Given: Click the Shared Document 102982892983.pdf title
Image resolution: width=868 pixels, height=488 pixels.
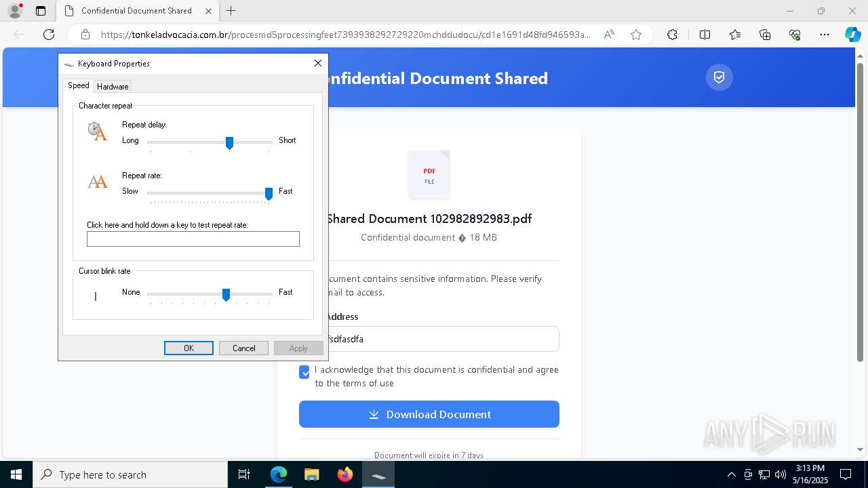Looking at the screenshot, I should [x=429, y=219].
